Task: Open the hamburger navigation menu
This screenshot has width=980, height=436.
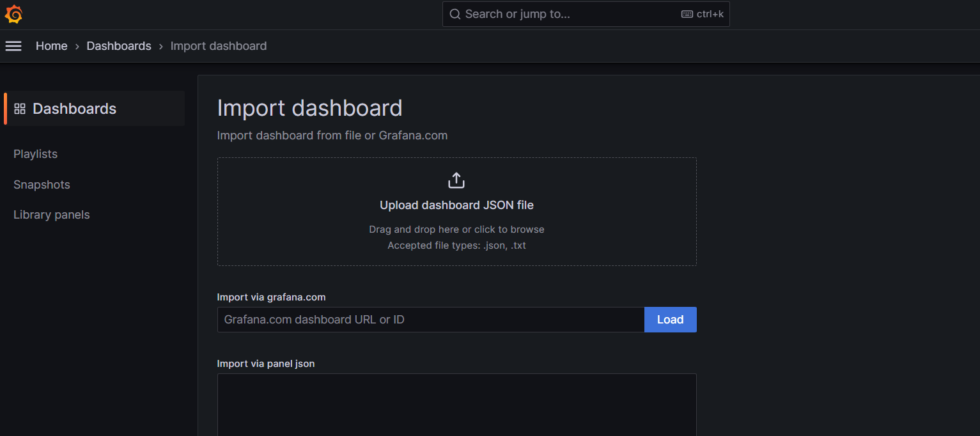Action: (x=13, y=46)
